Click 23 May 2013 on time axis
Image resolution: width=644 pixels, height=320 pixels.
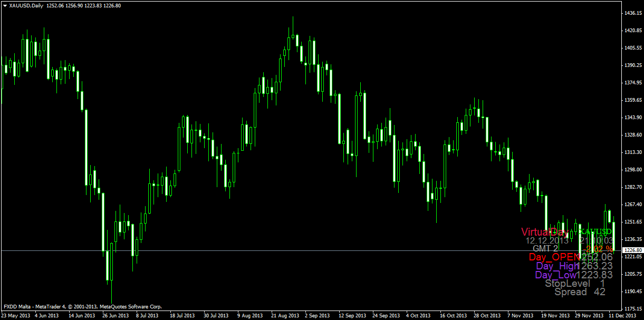16,315
